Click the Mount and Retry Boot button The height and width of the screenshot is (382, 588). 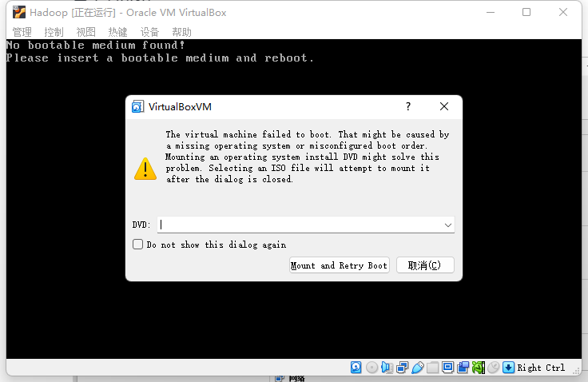click(x=340, y=265)
